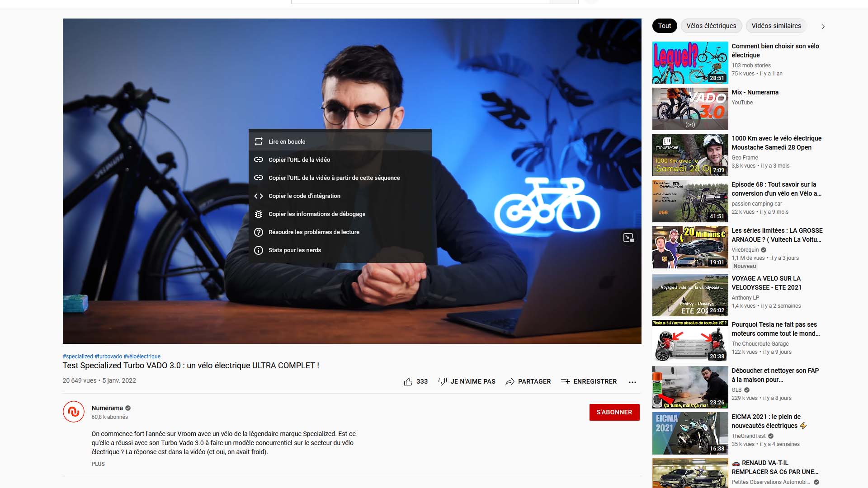Screen dimensions: 868x488
Task: Select 'Copier les informations de débogage'
Action: 340,214
